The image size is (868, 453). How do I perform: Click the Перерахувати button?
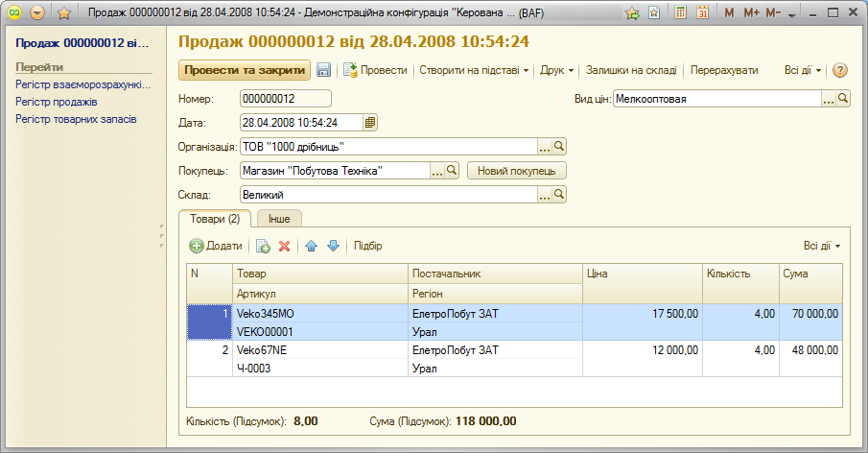pyautogui.click(x=724, y=70)
